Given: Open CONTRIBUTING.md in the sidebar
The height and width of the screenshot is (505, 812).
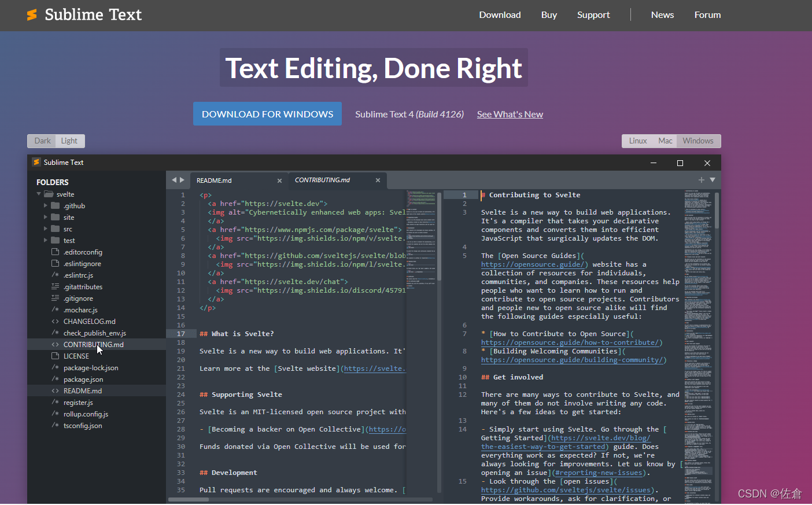Looking at the screenshot, I should (x=97, y=344).
